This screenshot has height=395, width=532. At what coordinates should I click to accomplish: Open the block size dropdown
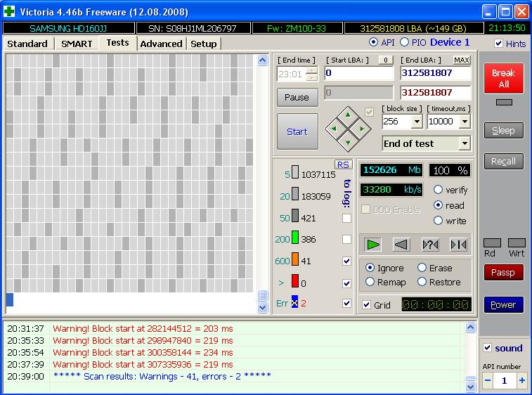point(416,122)
